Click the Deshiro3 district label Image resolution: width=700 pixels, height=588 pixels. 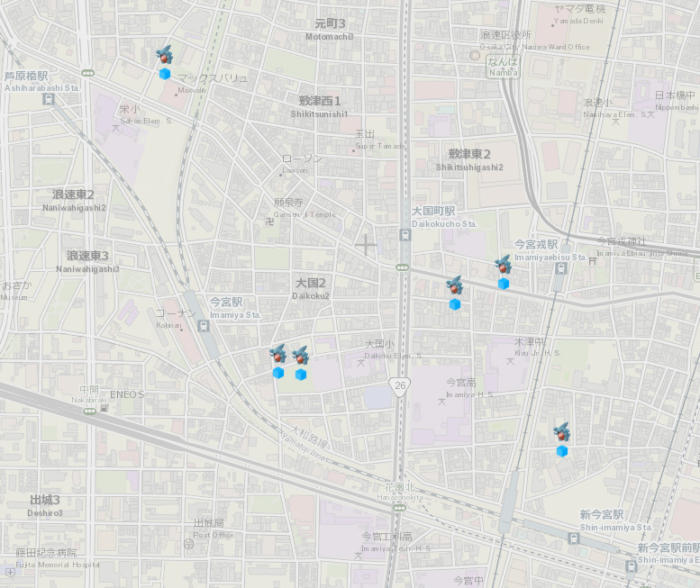point(45,506)
